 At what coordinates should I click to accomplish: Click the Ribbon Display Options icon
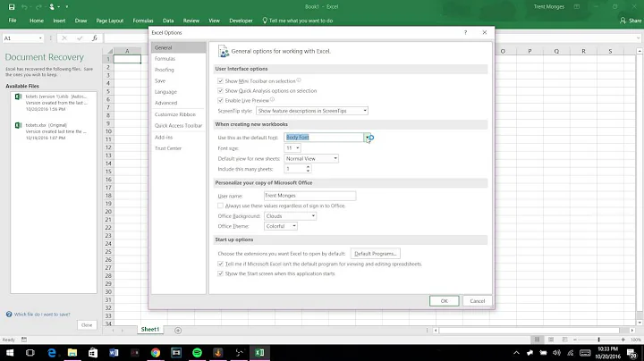click(x=577, y=6)
